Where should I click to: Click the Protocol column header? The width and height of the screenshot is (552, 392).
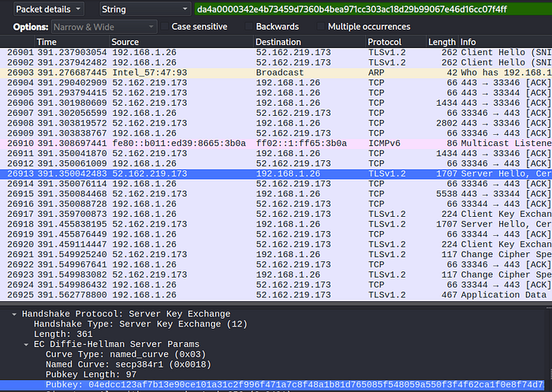(x=386, y=42)
